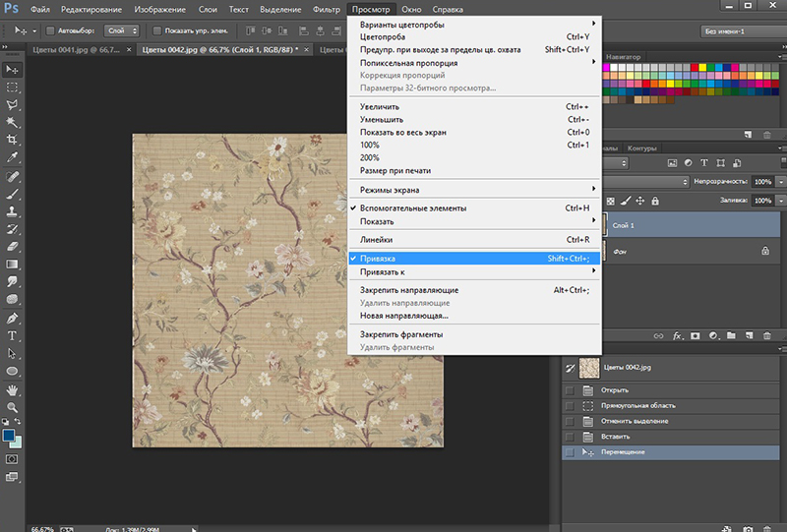Pick the Zoom magnifier tool
The image size is (787, 532).
(13, 407)
